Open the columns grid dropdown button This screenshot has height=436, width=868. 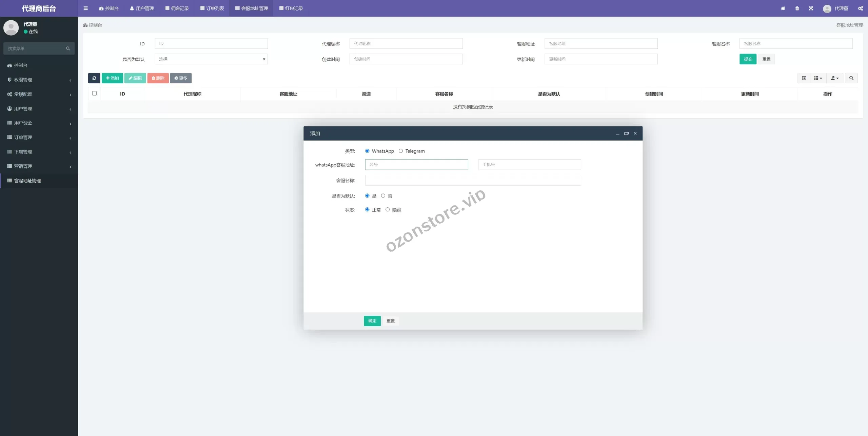818,78
